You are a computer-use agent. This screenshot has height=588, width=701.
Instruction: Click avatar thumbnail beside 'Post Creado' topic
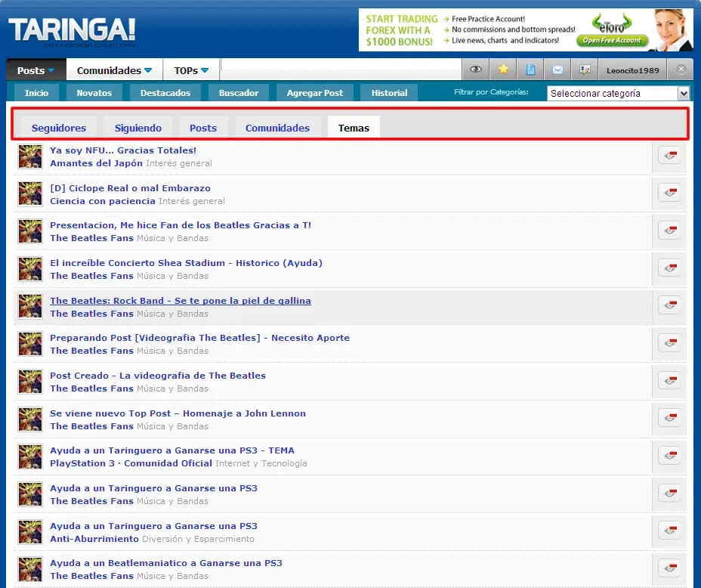[30, 382]
